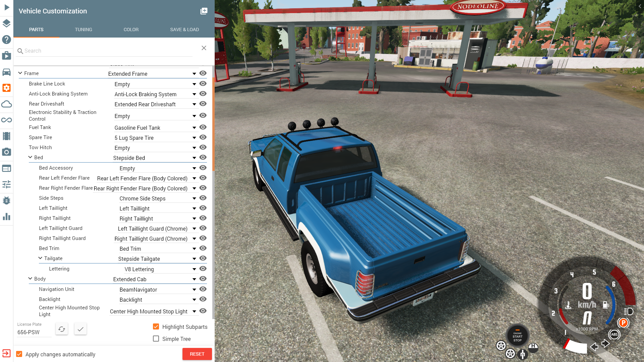
Task: Uncheck Apply changes automatically
Action: point(19,354)
